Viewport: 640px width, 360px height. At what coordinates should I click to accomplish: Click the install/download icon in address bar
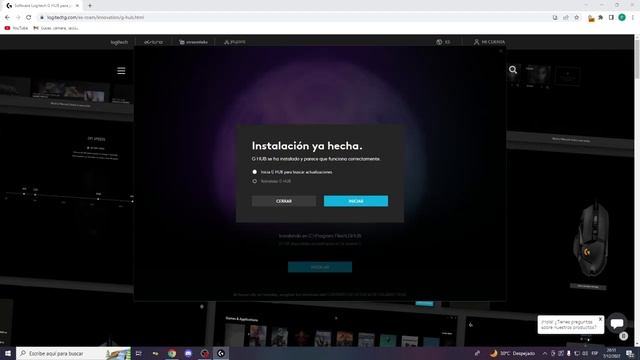click(555, 18)
